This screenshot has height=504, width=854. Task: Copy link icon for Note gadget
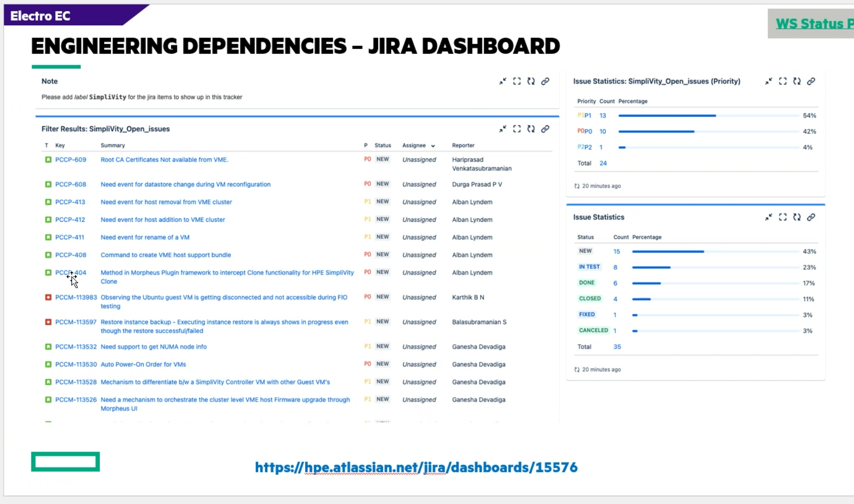click(545, 81)
